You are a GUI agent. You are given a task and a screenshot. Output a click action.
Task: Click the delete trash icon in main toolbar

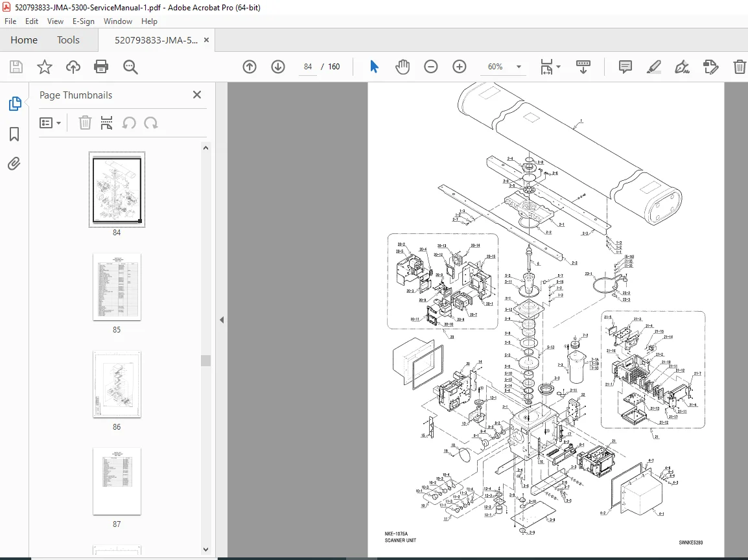pos(740,67)
